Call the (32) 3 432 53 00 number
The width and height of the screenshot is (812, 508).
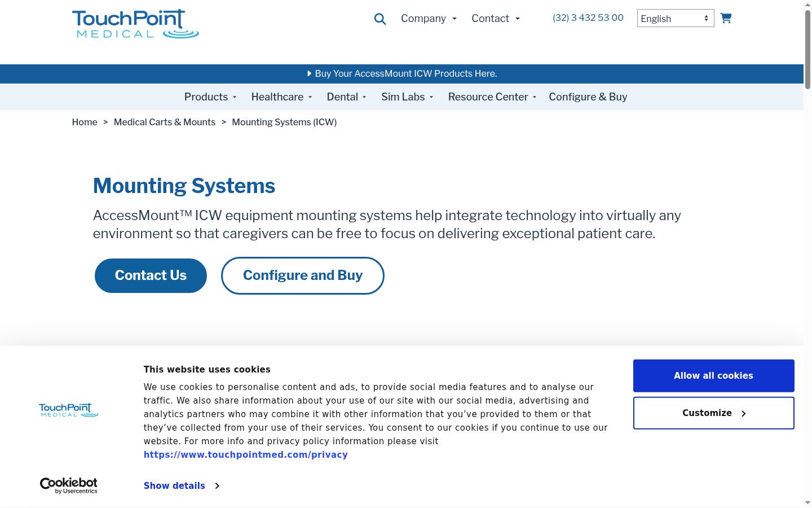(588, 17)
